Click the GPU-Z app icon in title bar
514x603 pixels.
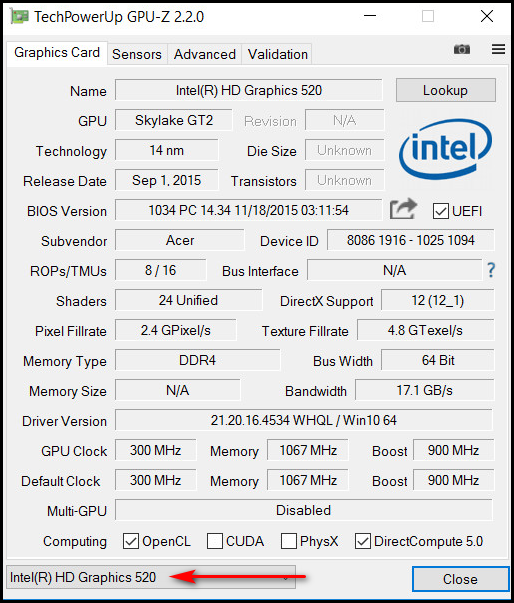[19, 17]
